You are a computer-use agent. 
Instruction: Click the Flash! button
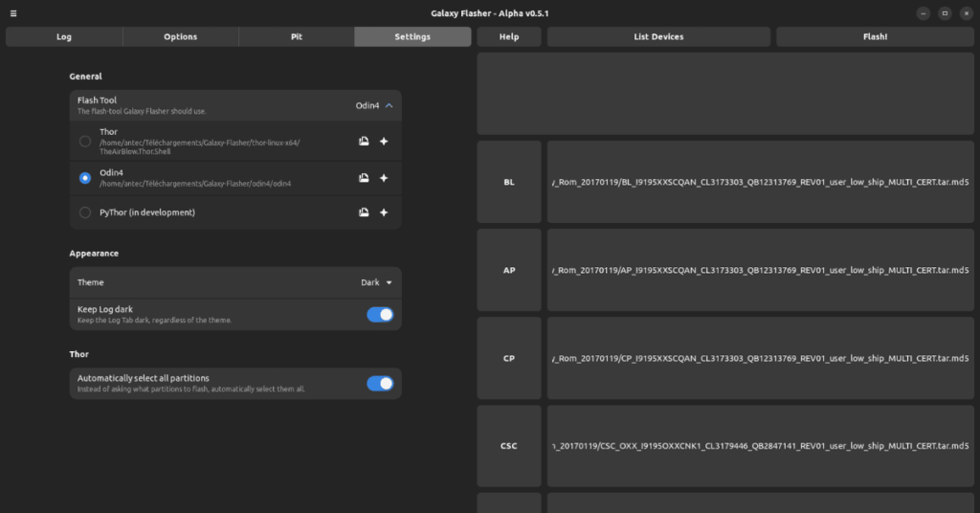click(875, 37)
